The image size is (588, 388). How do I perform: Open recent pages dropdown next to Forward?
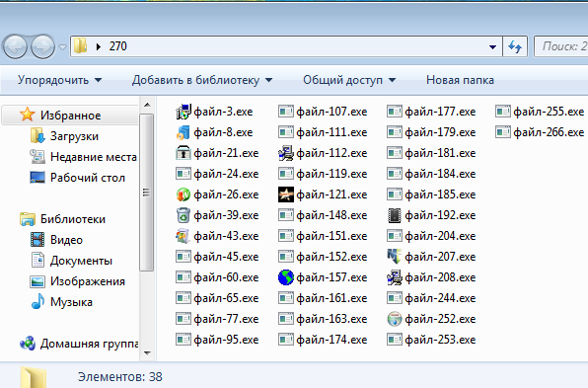62,47
